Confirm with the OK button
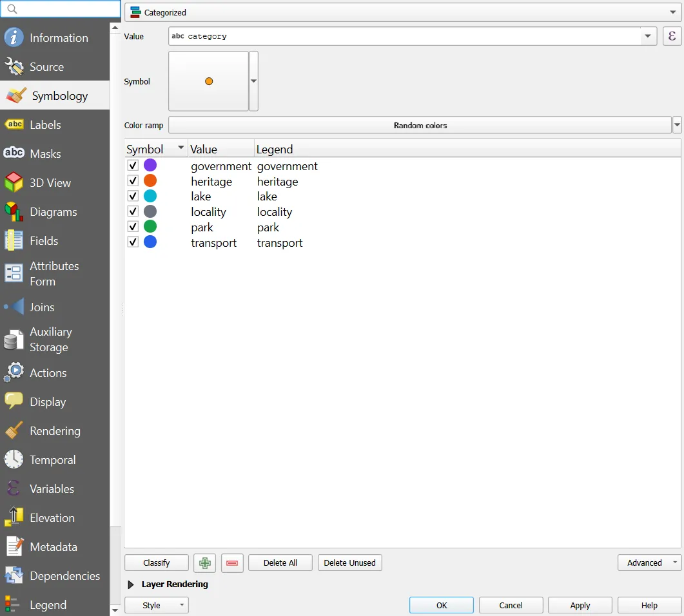 tap(442, 605)
